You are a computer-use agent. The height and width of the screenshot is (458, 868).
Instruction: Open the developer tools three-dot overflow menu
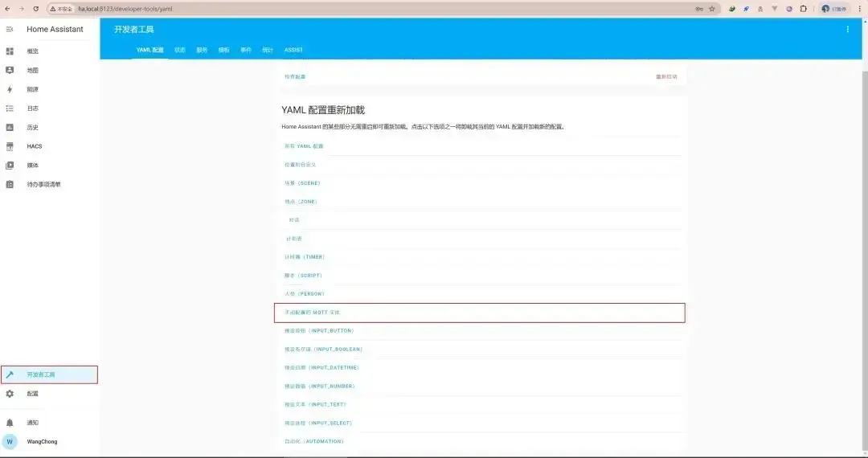coord(848,29)
